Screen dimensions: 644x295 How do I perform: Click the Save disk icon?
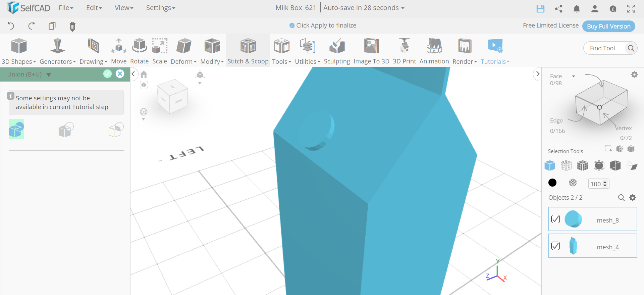coord(540,9)
